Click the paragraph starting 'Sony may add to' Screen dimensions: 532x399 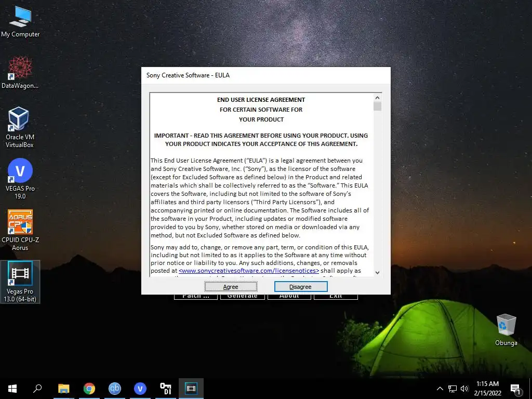coord(260,261)
